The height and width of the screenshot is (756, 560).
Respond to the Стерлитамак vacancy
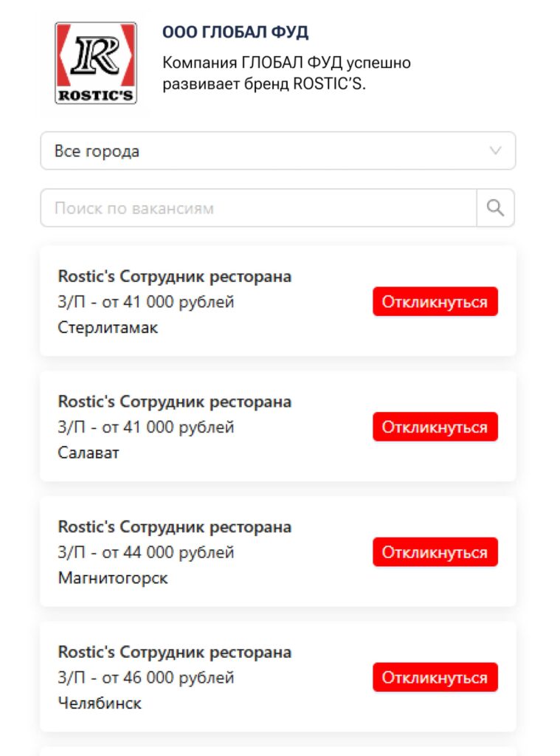[x=435, y=302]
